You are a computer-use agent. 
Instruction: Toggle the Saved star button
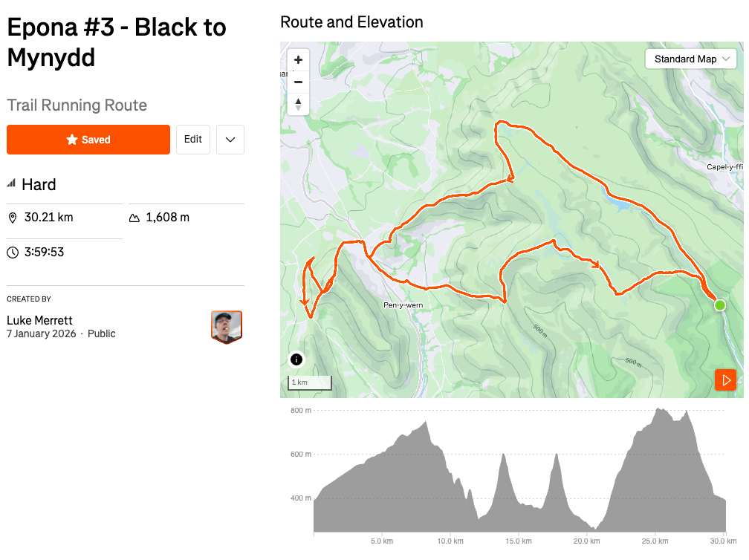point(88,140)
